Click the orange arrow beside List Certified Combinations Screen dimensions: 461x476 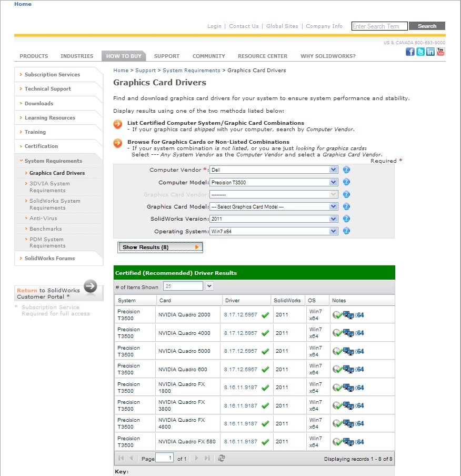(118, 124)
